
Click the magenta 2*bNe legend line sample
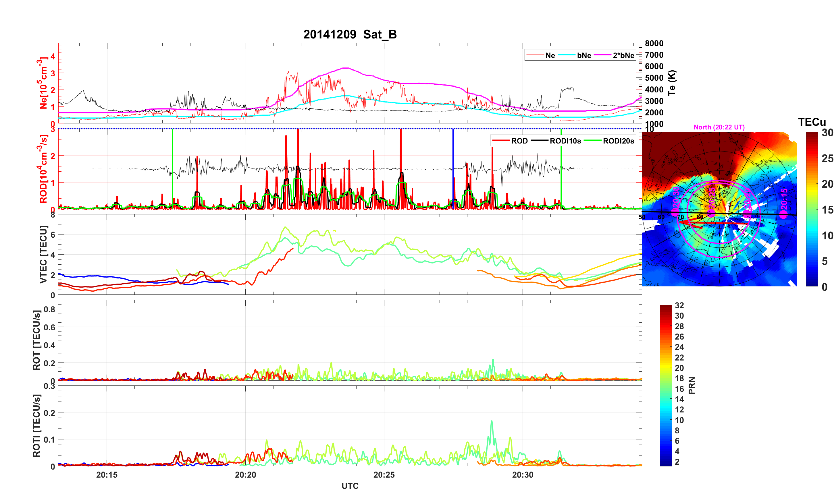603,55
